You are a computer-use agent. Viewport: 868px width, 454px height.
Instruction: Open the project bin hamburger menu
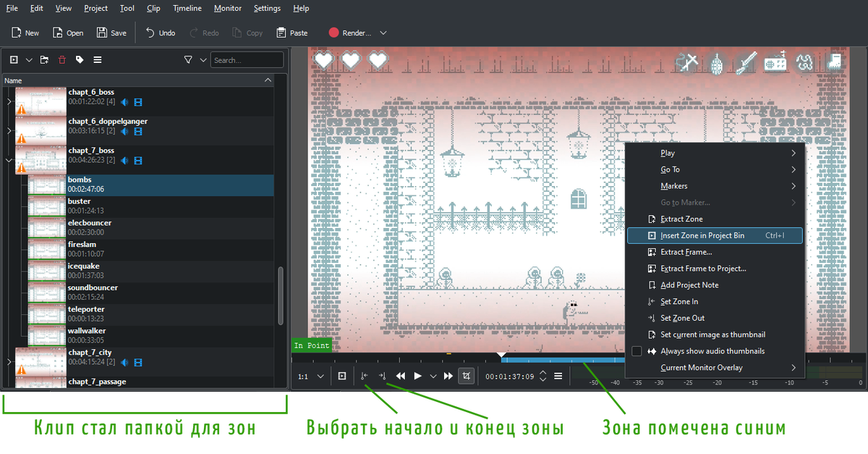(x=98, y=60)
